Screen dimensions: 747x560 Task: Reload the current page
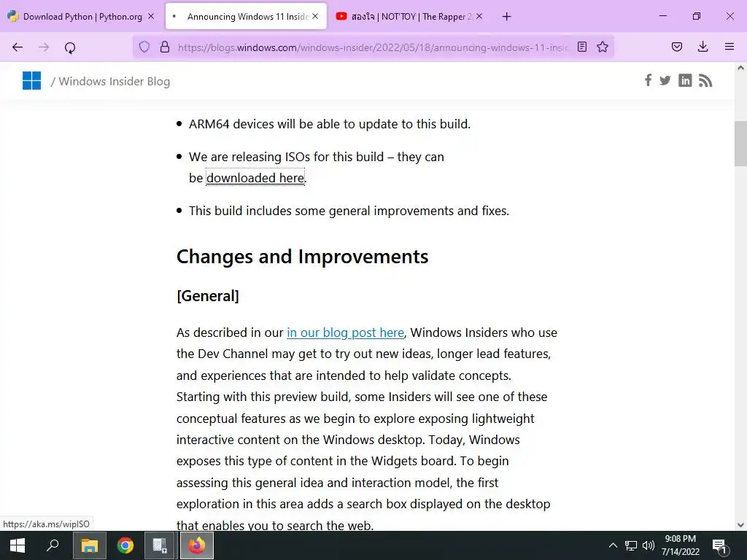coord(70,47)
